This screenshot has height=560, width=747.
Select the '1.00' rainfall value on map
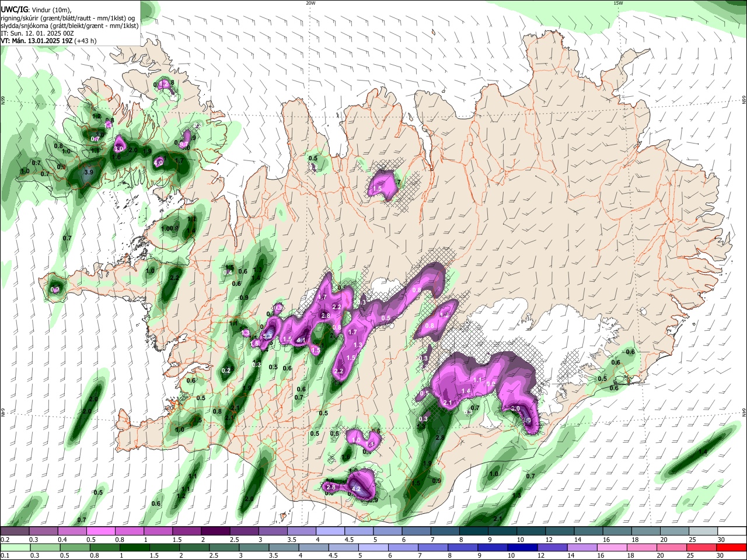point(167,229)
